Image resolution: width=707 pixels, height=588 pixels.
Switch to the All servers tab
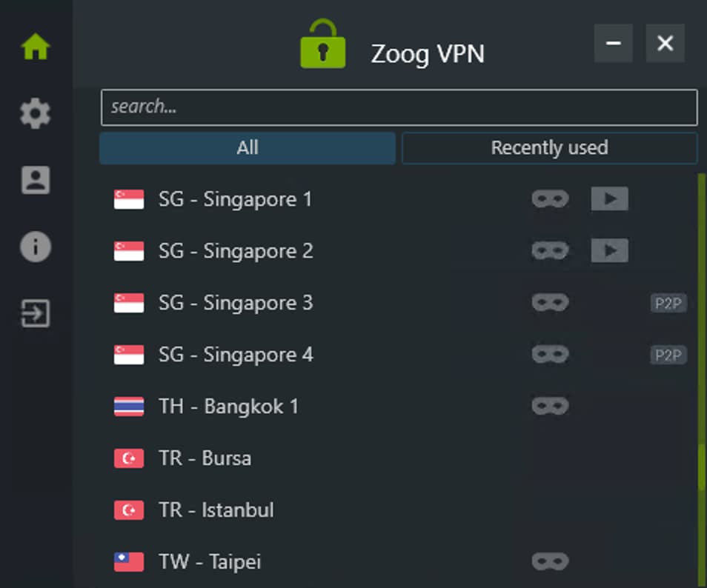coord(248,147)
